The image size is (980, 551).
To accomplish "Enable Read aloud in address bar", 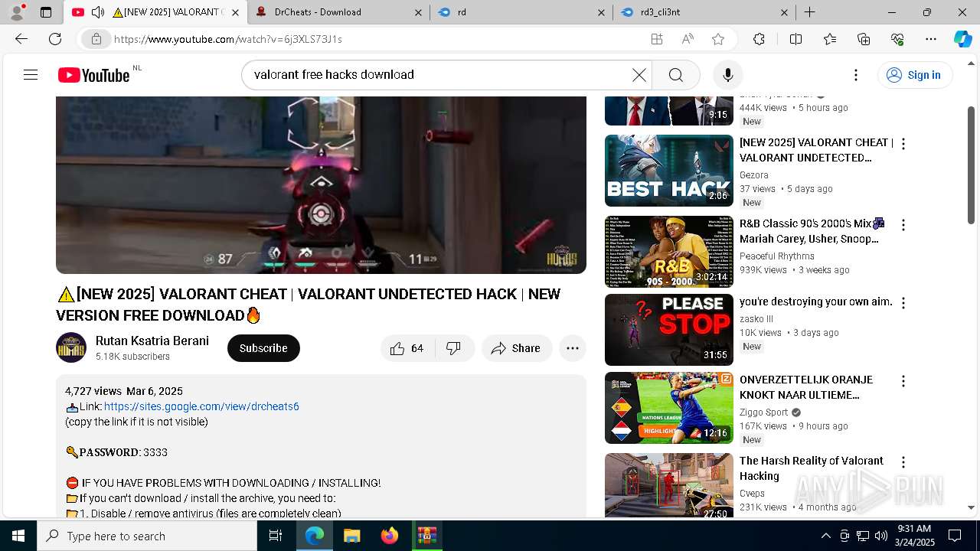I will 688,39.
